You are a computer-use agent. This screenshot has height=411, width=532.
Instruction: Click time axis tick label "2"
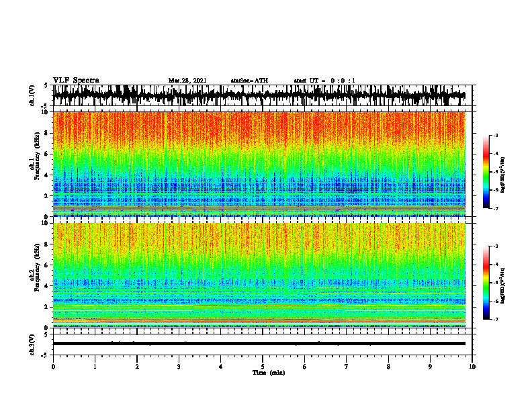tap(137, 367)
